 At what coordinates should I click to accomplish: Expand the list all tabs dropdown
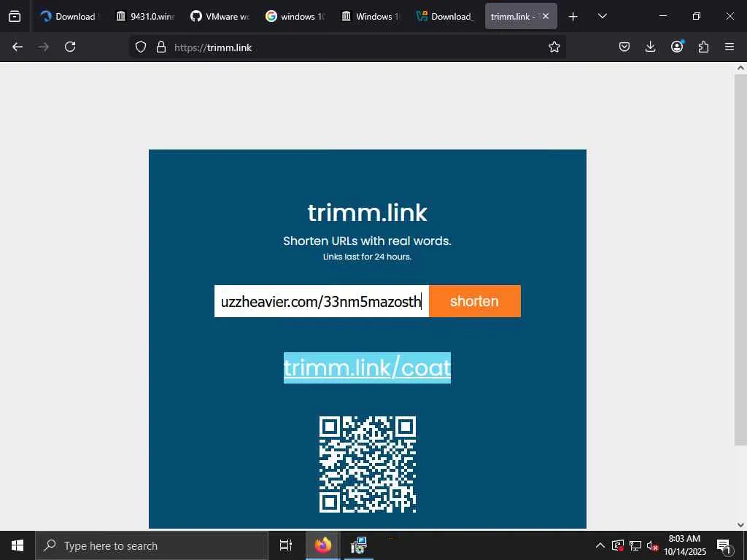[602, 16]
